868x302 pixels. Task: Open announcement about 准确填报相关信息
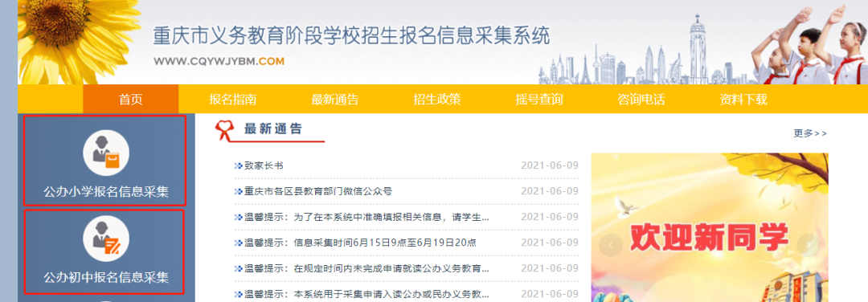coord(366,217)
